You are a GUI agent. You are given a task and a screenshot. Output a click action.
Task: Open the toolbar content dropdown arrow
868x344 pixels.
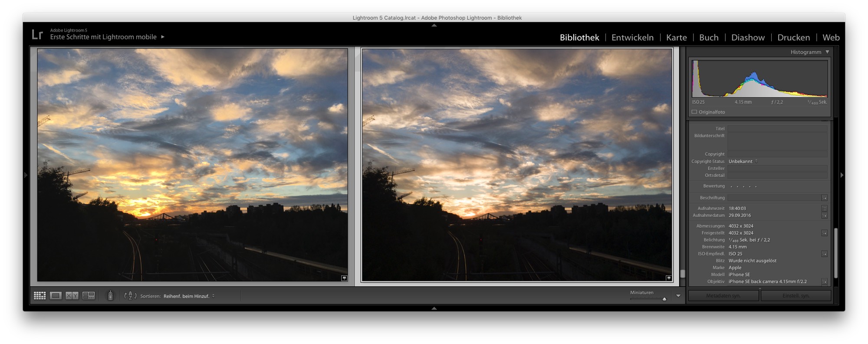(678, 296)
